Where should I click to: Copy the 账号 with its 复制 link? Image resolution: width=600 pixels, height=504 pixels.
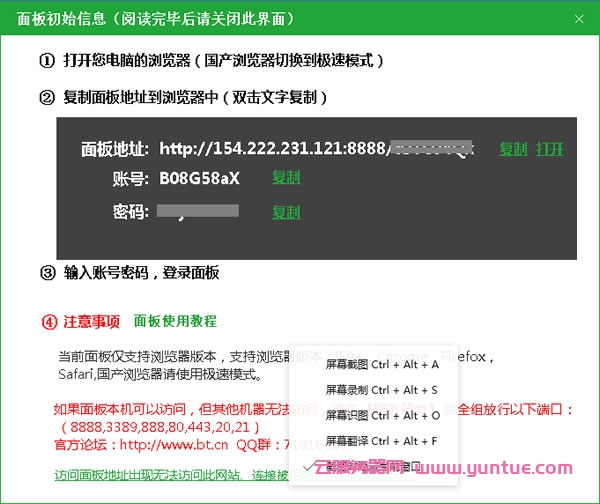(x=286, y=179)
